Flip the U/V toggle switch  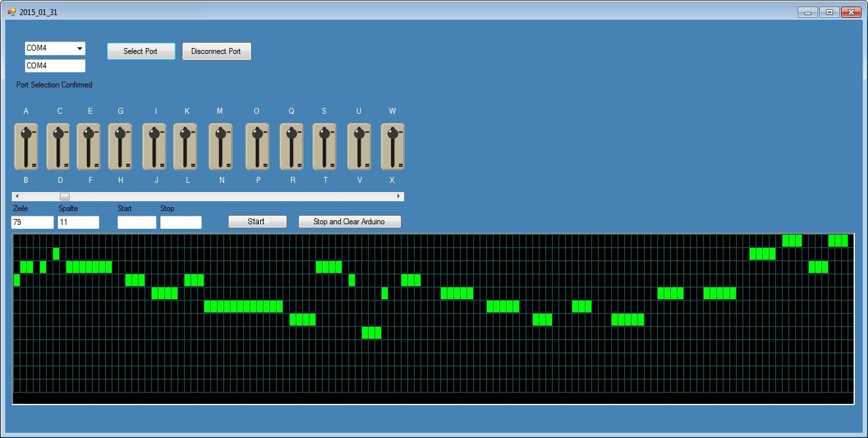point(359,147)
